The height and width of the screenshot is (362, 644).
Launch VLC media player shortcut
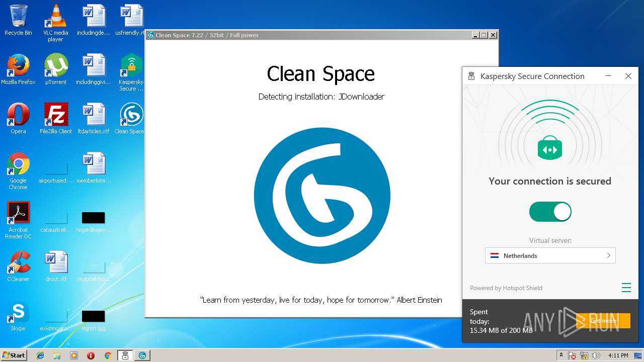[x=55, y=23]
